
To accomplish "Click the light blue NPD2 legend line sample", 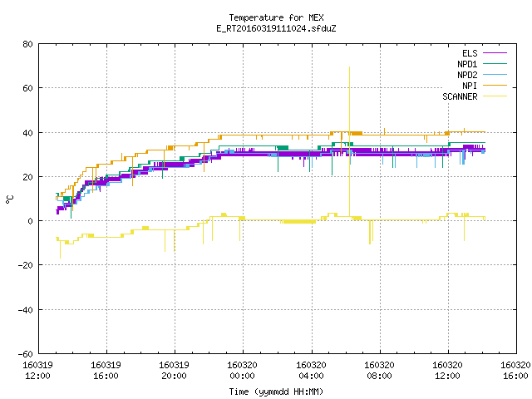I will pos(495,75).
